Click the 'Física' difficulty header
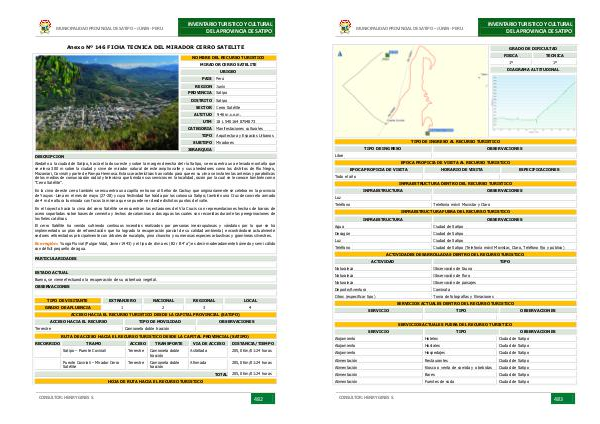Screen dimensions: 600x424 (511, 55)
